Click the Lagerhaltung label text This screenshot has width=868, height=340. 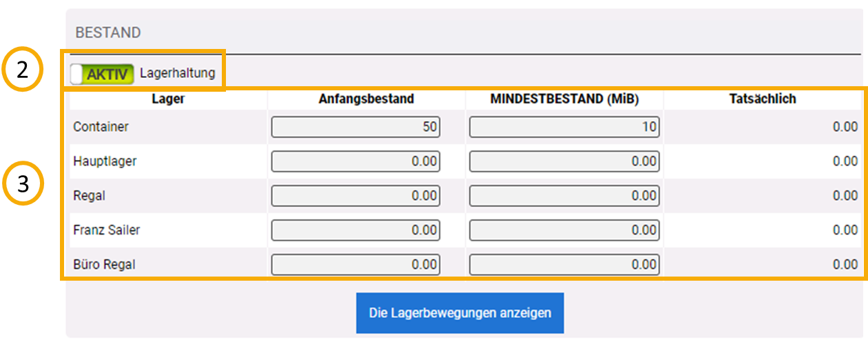click(177, 72)
